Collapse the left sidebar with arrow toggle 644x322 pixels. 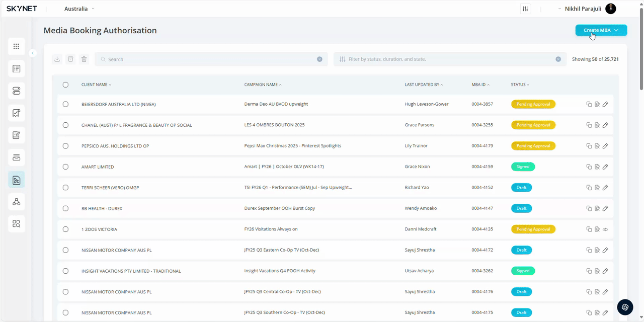[33, 53]
